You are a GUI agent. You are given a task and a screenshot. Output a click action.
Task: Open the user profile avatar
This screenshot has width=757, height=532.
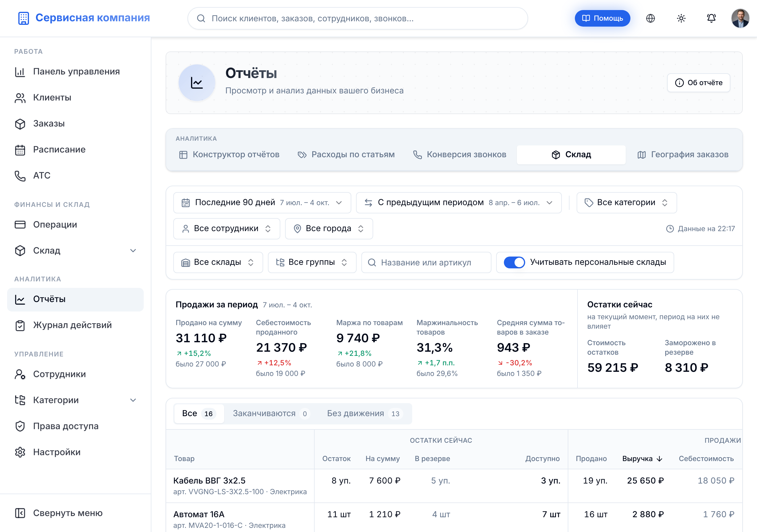[x=740, y=18]
